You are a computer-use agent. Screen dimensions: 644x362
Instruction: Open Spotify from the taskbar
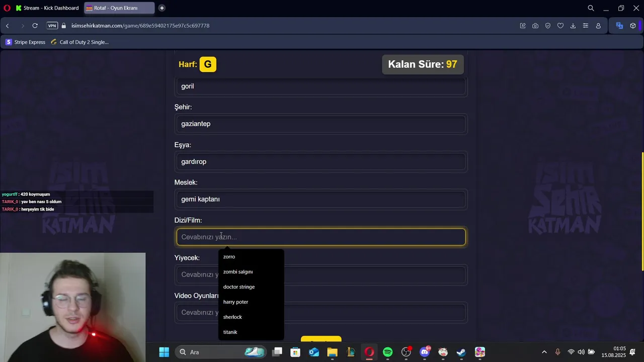pos(387,352)
